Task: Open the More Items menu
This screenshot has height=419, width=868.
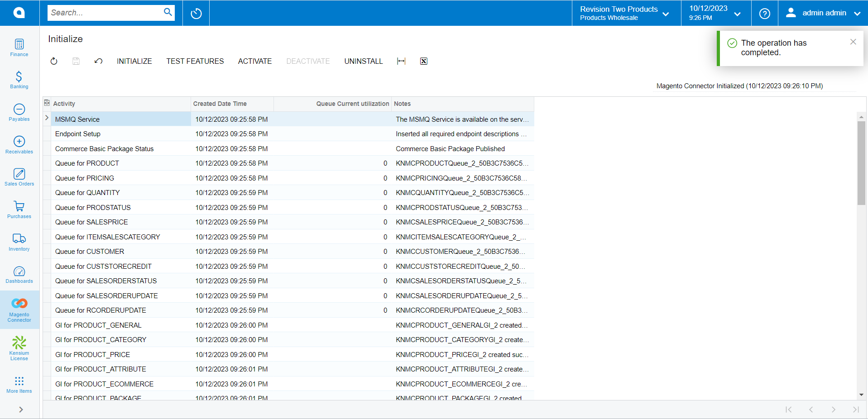Action: pyautogui.click(x=19, y=384)
